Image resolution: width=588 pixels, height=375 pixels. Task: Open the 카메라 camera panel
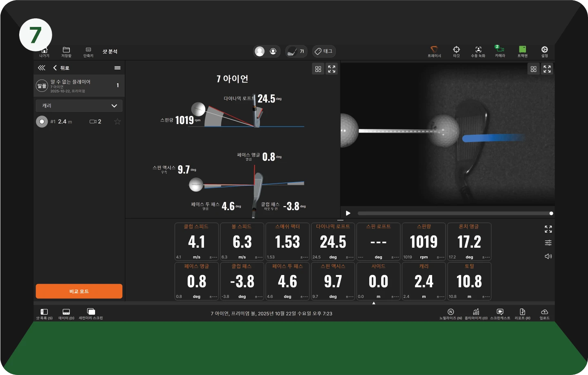pyautogui.click(x=500, y=52)
